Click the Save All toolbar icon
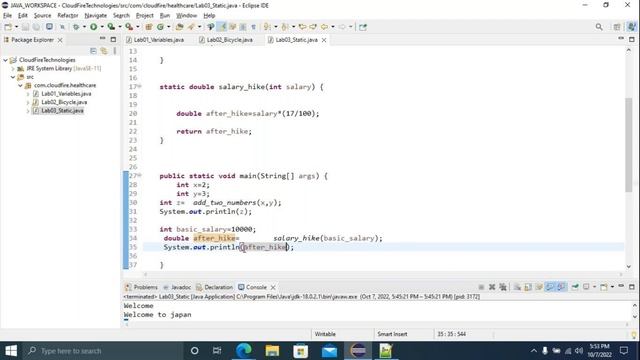640x360 pixels. point(36,27)
